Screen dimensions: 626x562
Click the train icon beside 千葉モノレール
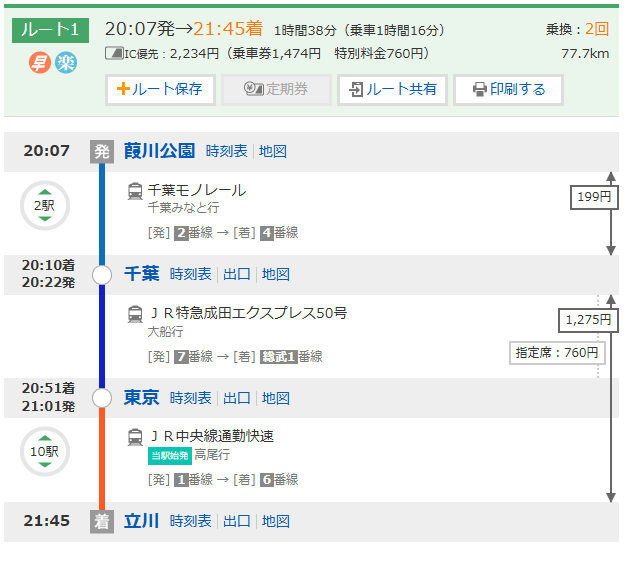pyautogui.click(x=135, y=191)
